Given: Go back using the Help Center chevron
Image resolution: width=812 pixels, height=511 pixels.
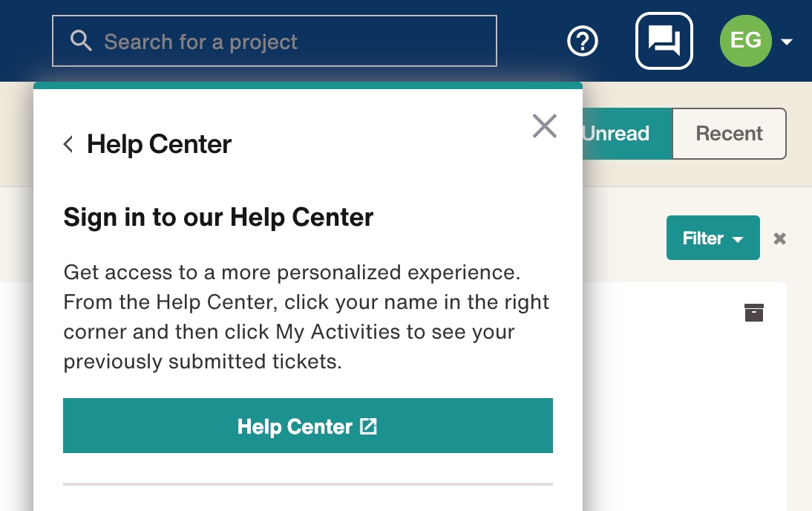Looking at the screenshot, I should tap(68, 144).
